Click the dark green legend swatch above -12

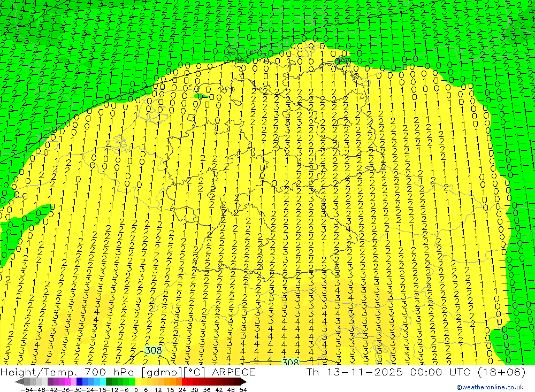click(109, 381)
